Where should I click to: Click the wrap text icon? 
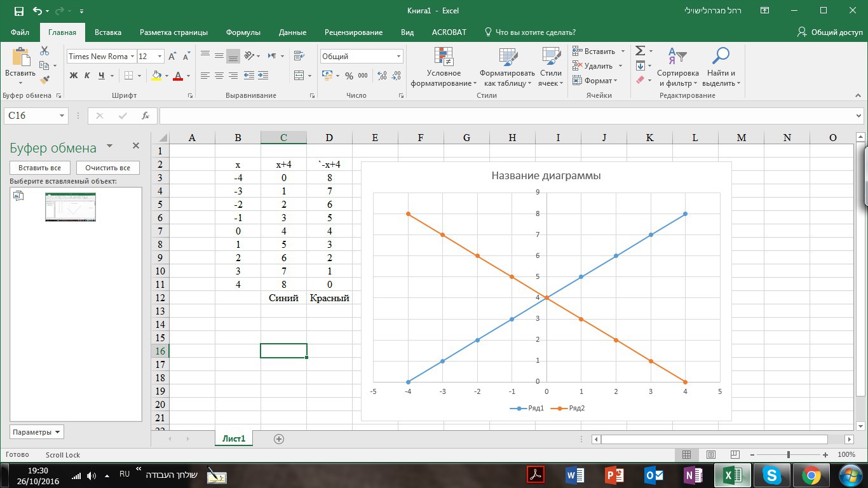click(299, 56)
